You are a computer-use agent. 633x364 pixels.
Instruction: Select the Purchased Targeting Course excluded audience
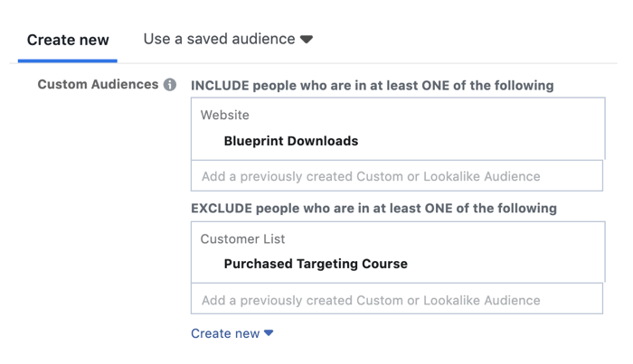(316, 264)
